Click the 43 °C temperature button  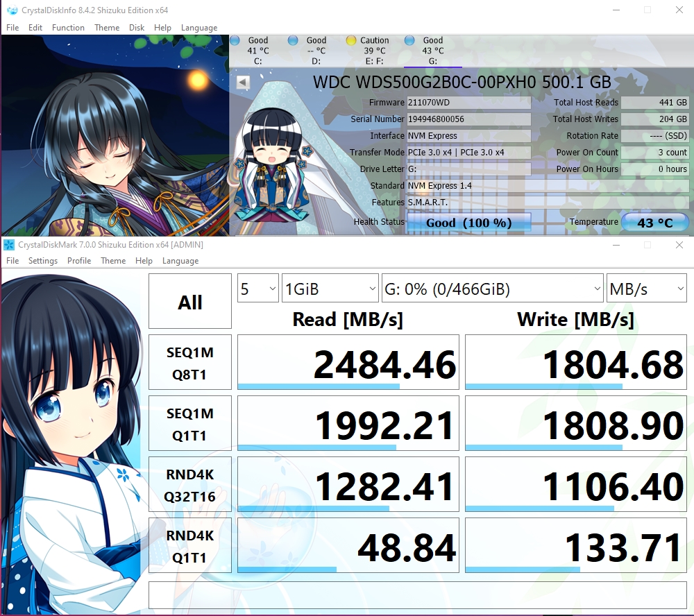[654, 222]
